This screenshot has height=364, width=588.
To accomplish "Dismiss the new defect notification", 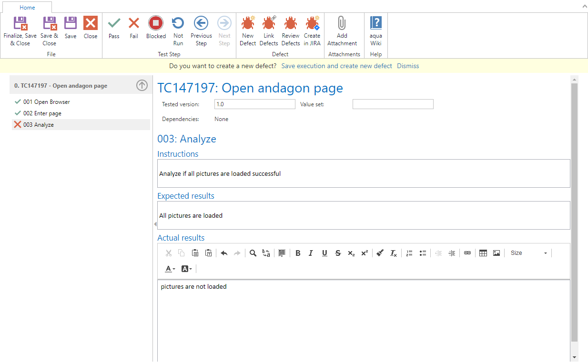I will pyautogui.click(x=408, y=66).
